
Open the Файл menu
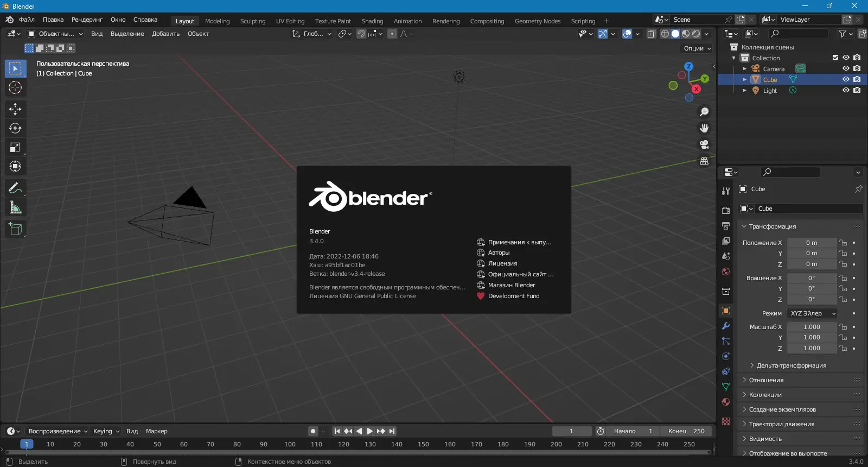point(27,20)
